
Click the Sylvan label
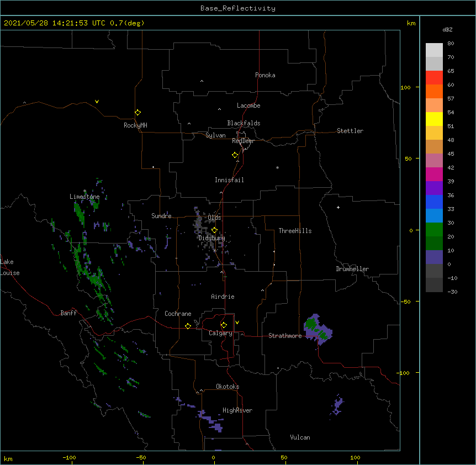(x=215, y=135)
